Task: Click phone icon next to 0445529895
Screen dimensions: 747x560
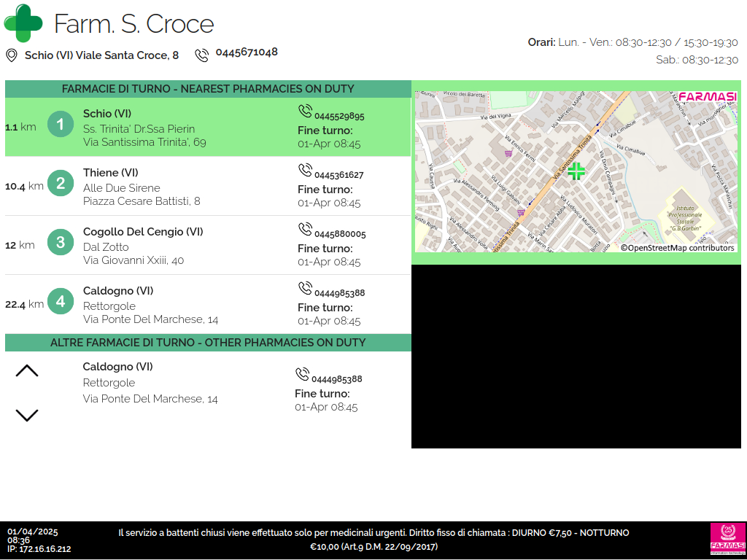Action: 305,112
